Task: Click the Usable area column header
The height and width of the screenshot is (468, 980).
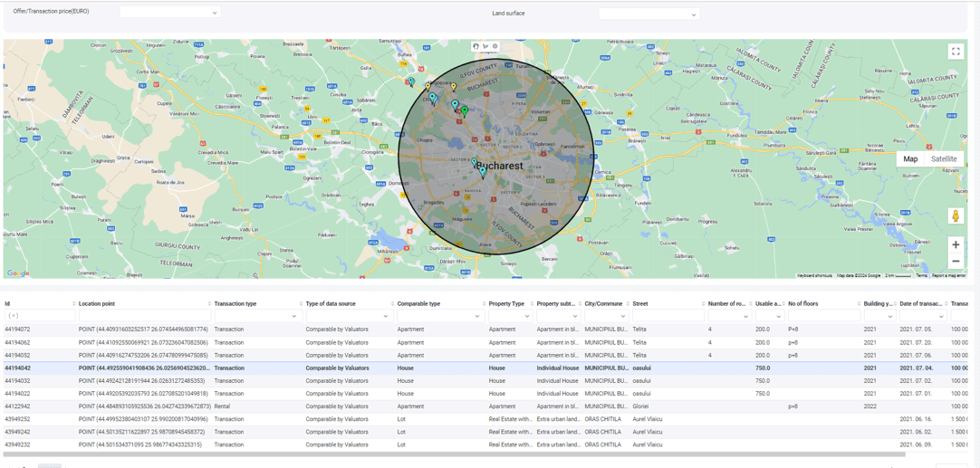Action: 769,303
